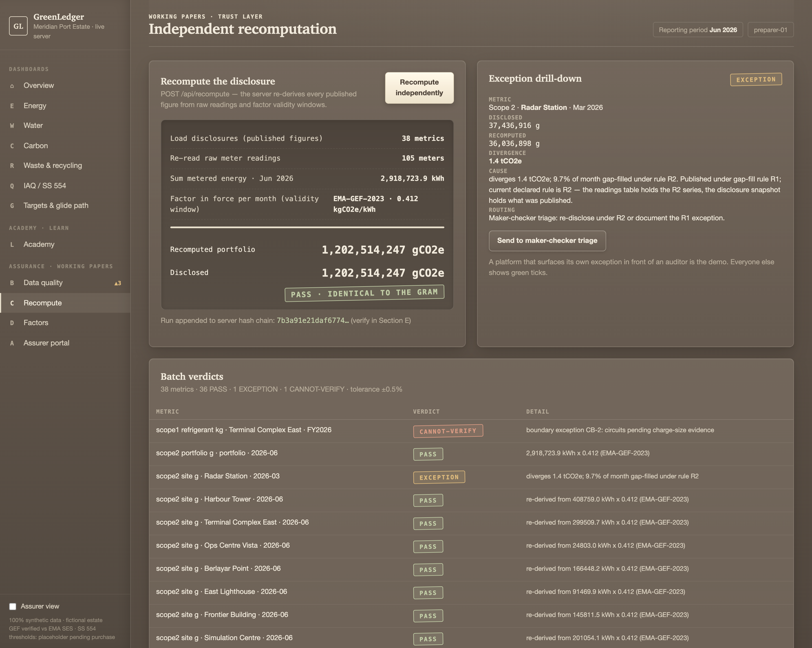The width and height of the screenshot is (812, 648).
Task: Click PASS verdict for East Lighthouse row
Action: pos(428,593)
